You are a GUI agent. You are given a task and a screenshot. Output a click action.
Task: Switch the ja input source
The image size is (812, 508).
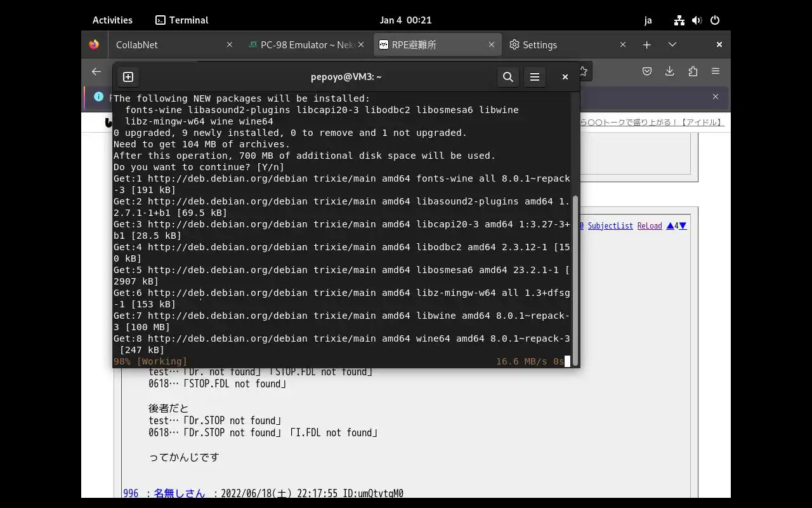click(x=648, y=20)
